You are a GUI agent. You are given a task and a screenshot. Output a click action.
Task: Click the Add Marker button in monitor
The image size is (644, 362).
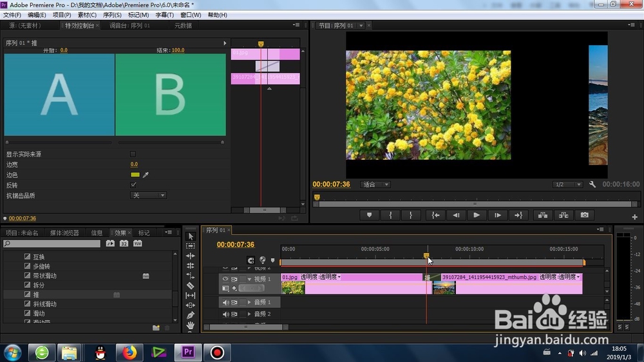369,215
